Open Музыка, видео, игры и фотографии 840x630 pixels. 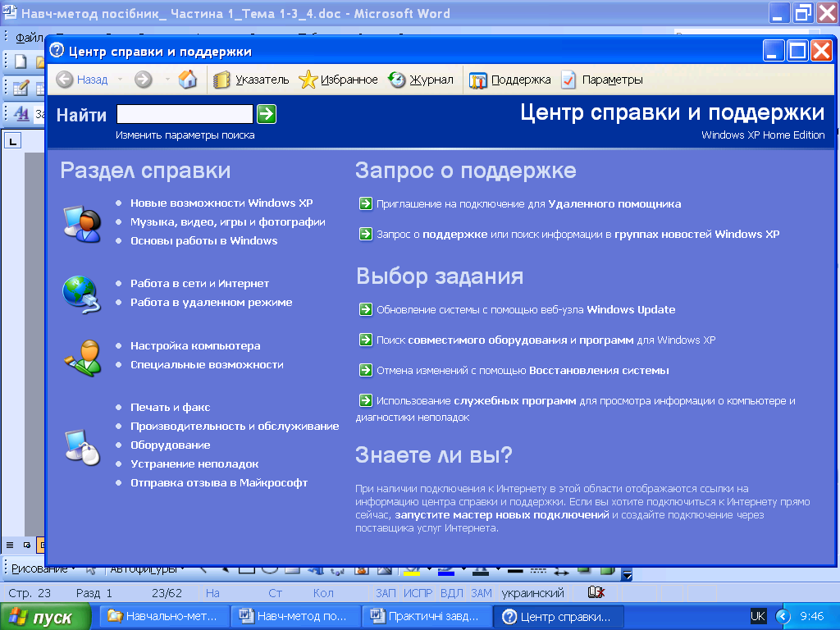tap(228, 221)
